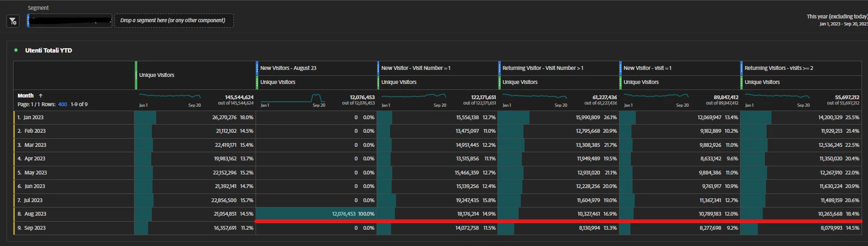This screenshot has width=868, height=246.
Task: Click the total 89,847,412 value
Action: tap(725, 97)
